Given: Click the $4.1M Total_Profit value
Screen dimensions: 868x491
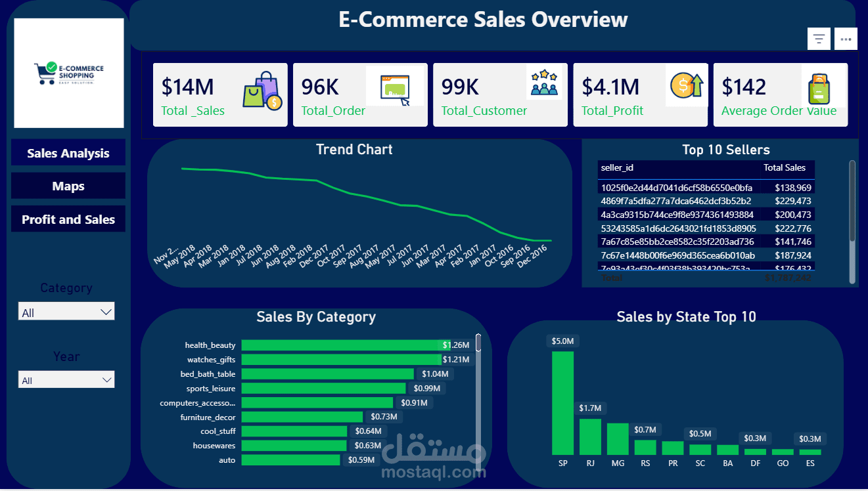Looking at the screenshot, I should coord(610,87).
